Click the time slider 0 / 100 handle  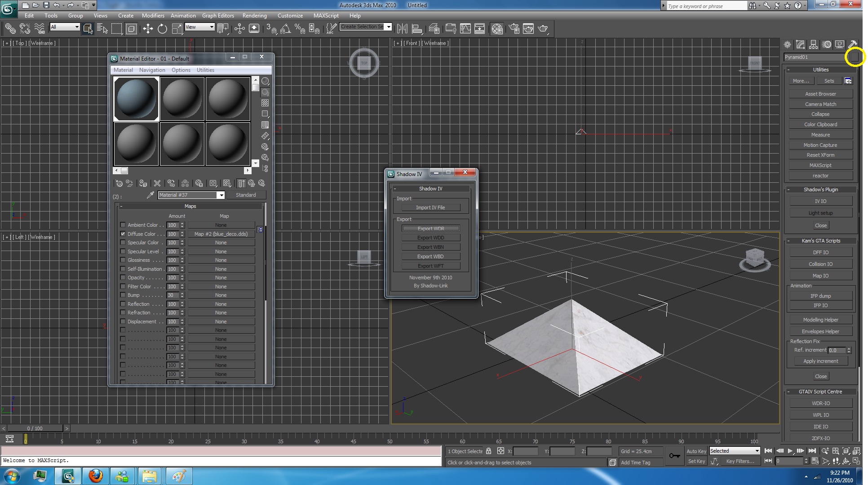tap(35, 428)
